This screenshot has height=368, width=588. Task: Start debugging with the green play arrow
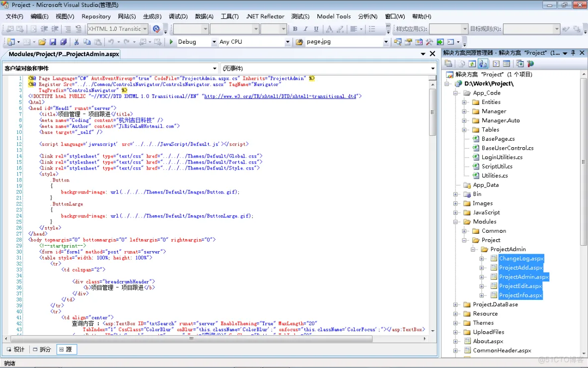pyautogui.click(x=171, y=42)
